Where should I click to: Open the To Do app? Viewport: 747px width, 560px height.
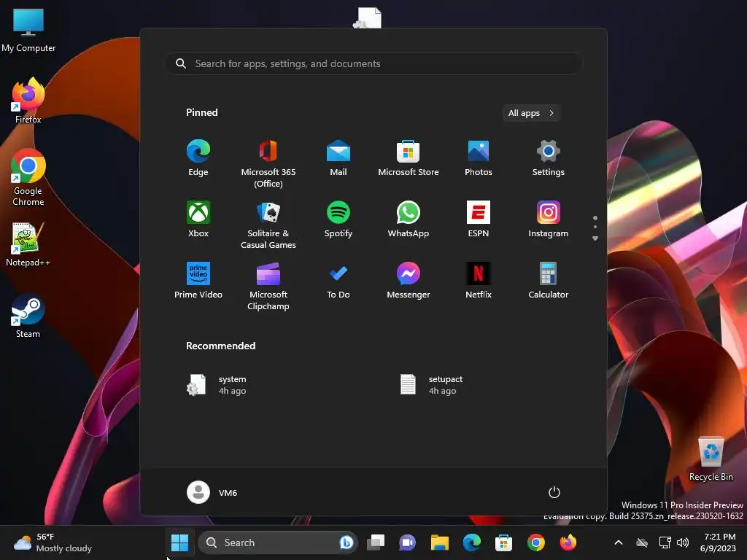tap(338, 281)
